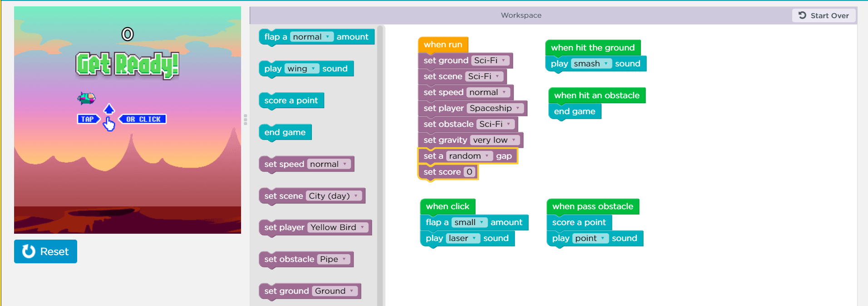The width and height of the screenshot is (868, 306).
Task: Click the Reset button
Action: (x=45, y=251)
